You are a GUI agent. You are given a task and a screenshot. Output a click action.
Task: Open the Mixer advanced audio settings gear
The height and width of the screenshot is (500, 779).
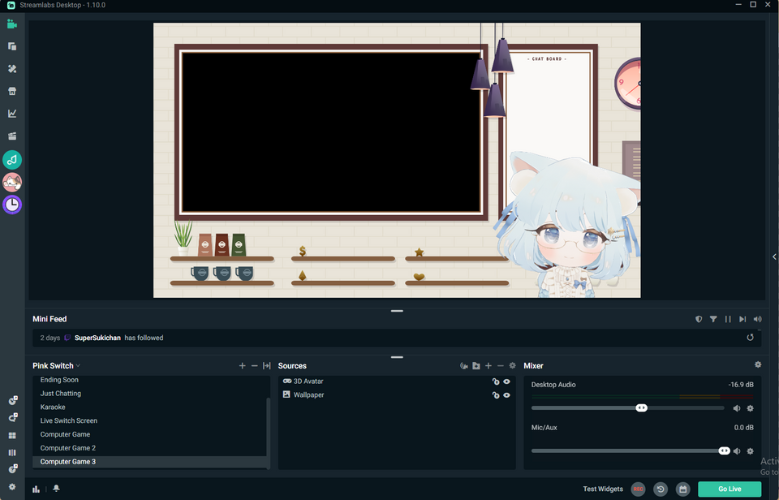click(758, 365)
